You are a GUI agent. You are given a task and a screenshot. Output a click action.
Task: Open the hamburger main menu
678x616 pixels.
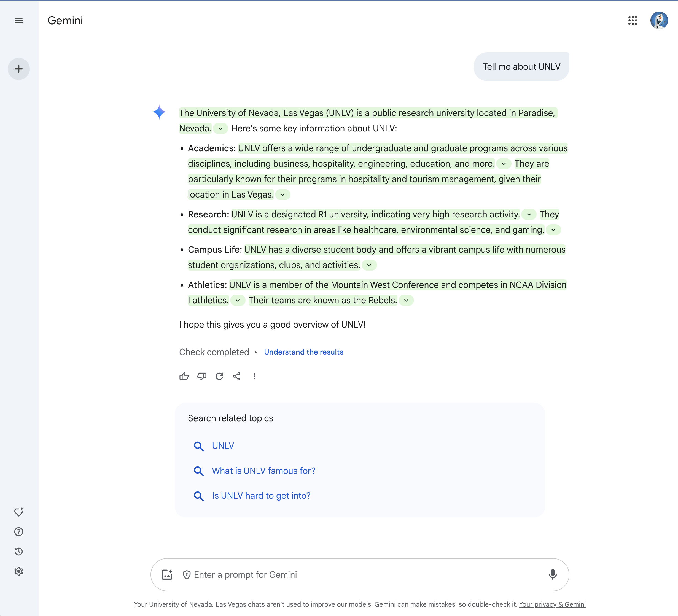click(x=19, y=20)
